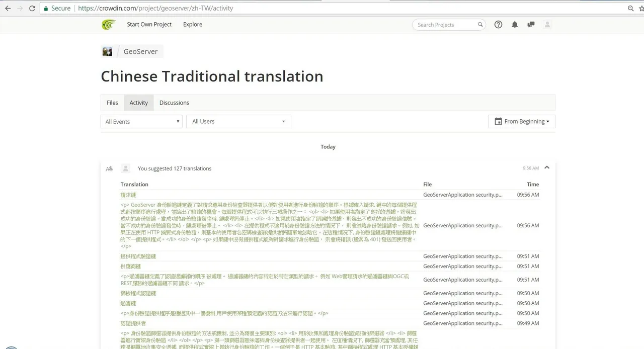Viewport: 644px width, 349px height.
Task: Open the 篩檢程式認證鏈 translation link
Action: [x=138, y=293]
